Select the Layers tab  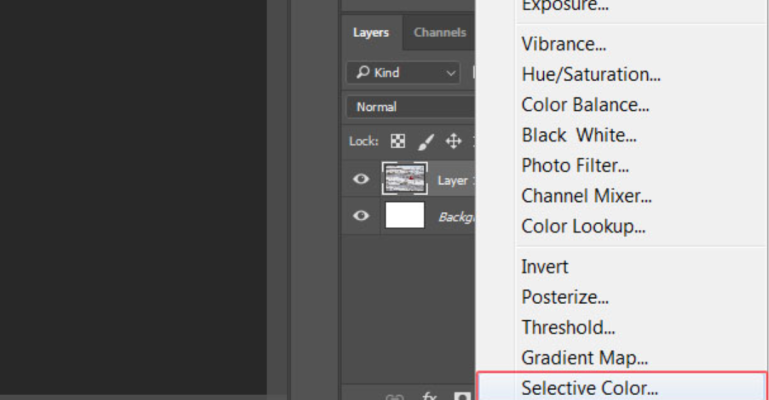(x=371, y=32)
